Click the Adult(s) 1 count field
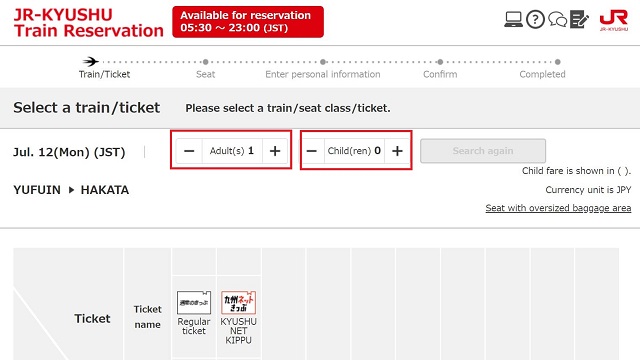640x360 pixels. pyautogui.click(x=232, y=151)
